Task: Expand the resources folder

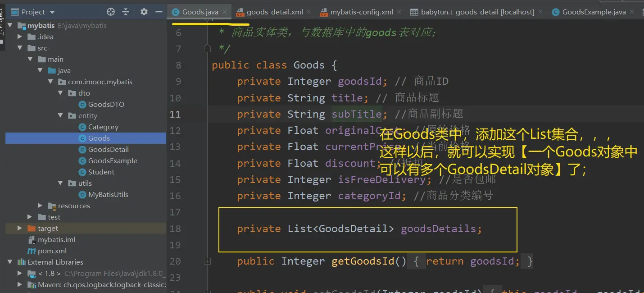Action: pyautogui.click(x=41, y=206)
